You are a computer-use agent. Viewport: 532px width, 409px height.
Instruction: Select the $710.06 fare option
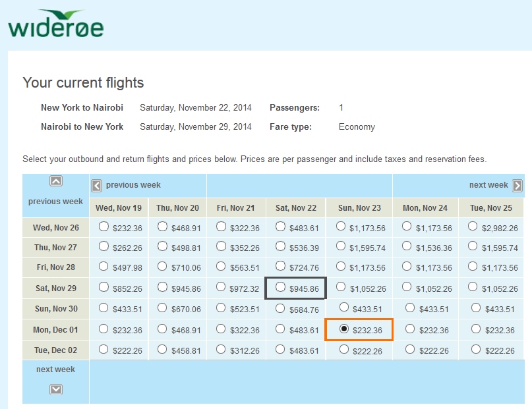[x=162, y=267]
